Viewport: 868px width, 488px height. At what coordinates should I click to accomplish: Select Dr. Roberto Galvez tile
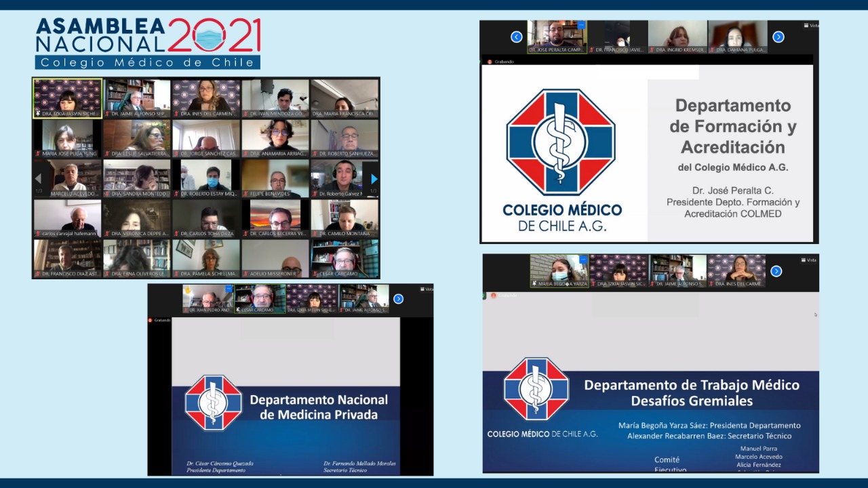point(344,178)
